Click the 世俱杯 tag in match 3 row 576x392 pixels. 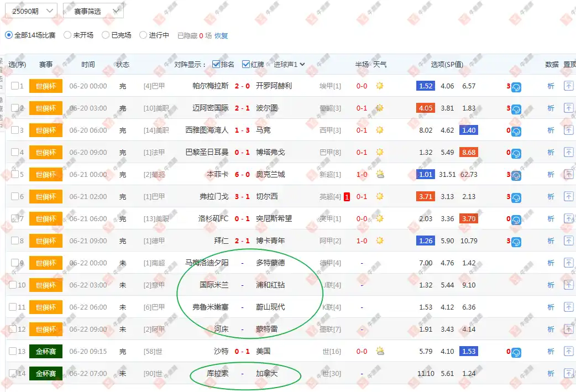pos(46,130)
